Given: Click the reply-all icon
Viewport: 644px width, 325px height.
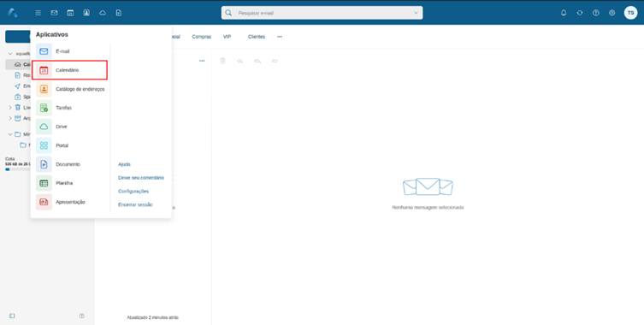Looking at the screenshot, I should pos(257,61).
